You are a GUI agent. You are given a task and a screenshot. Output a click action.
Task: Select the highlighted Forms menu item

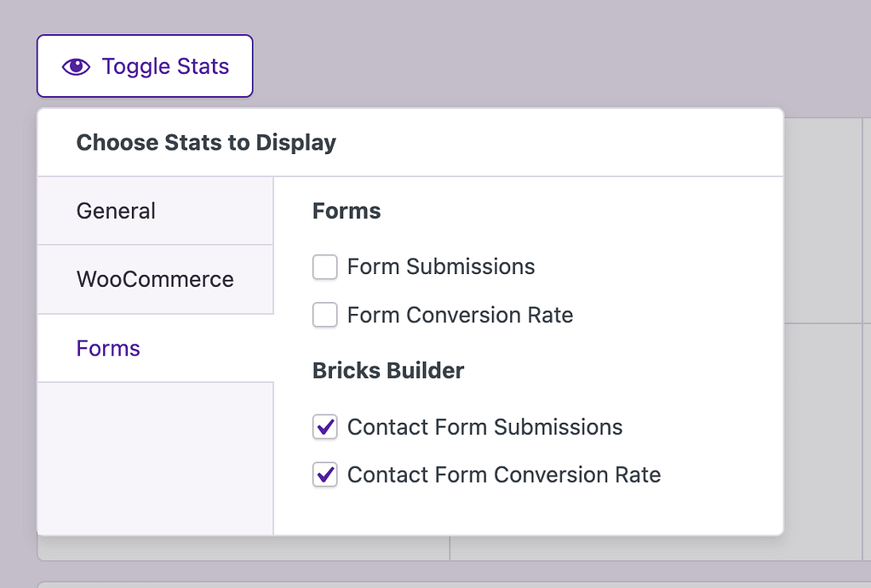(x=108, y=348)
